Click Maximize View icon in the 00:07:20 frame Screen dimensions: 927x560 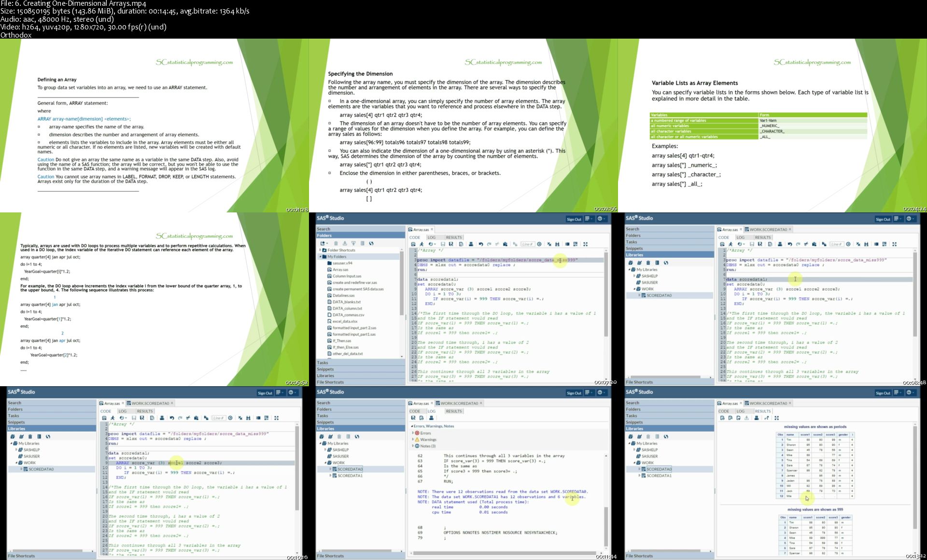point(586,244)
